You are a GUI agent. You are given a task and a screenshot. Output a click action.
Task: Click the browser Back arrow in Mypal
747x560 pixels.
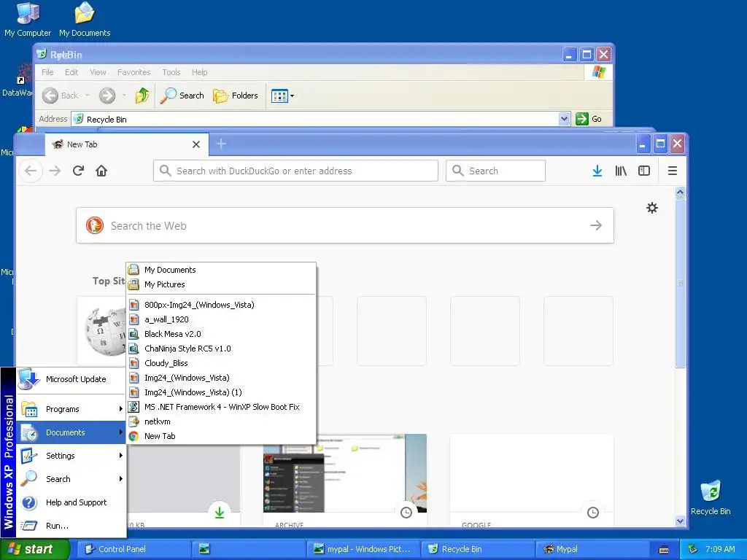[x=31, y=171]
